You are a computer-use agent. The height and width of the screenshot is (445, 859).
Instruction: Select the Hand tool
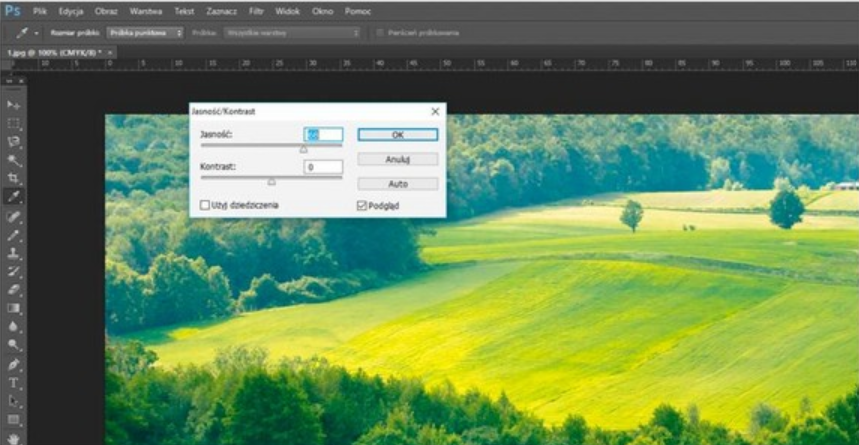14,437
